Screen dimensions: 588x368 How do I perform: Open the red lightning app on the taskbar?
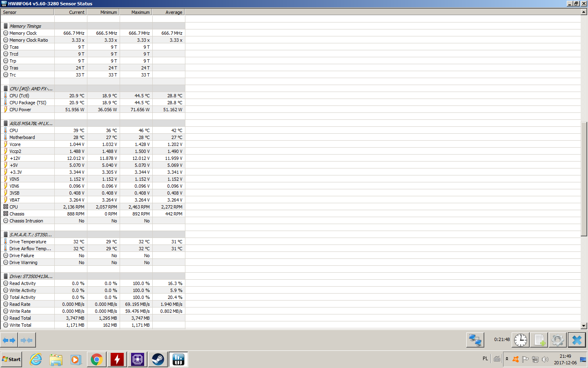click(117, 359)
